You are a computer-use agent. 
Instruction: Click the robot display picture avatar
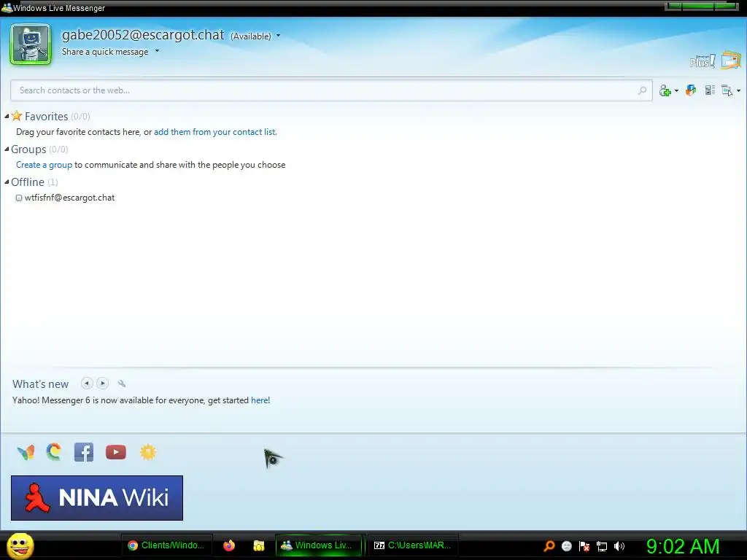click(31, 44)
